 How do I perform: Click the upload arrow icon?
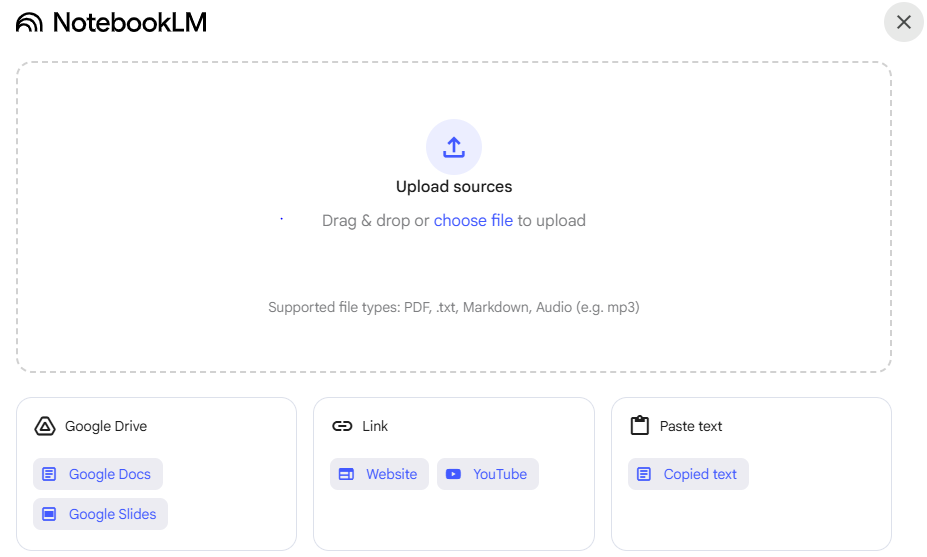pyautogui.click(x=454, y=147)
